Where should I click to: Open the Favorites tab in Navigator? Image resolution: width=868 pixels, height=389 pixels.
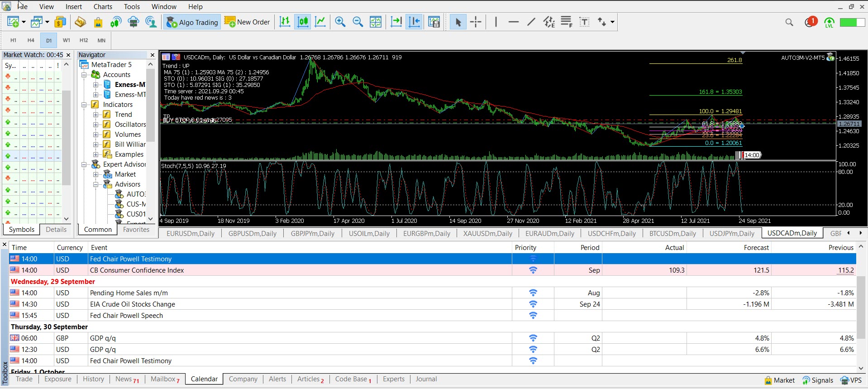click(136, 230)
